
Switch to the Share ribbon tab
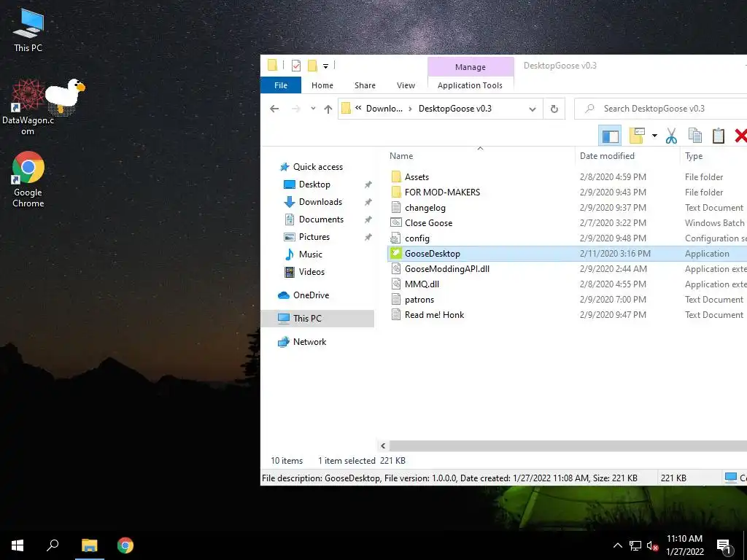(x=365, y=85)
